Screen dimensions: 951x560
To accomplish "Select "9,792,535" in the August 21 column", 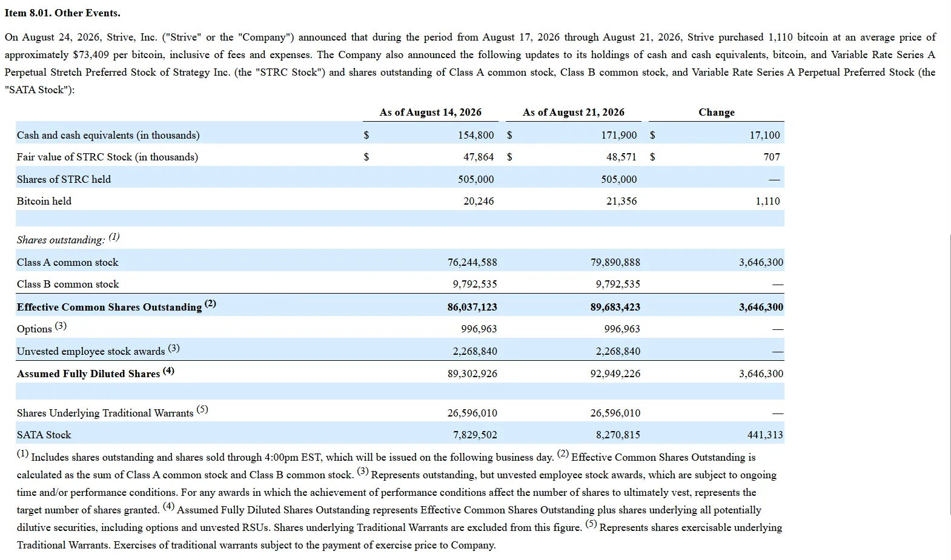I will coord(618,284).
